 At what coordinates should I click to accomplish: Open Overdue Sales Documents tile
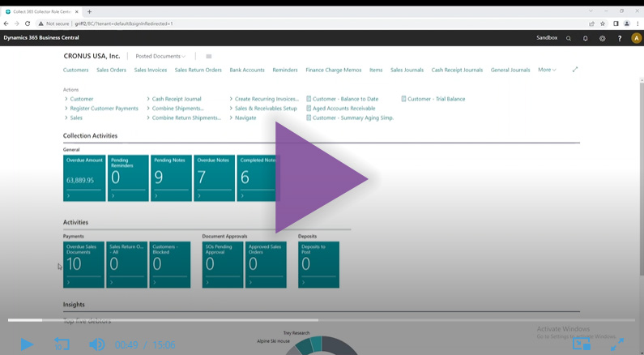click(x=83, y=264)
